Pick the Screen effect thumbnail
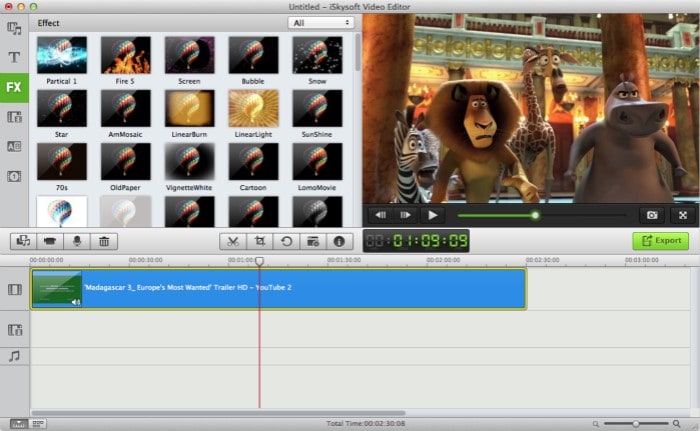Viewport: 700px width, 431px height. pyautogui.click(x=189, y=55)
